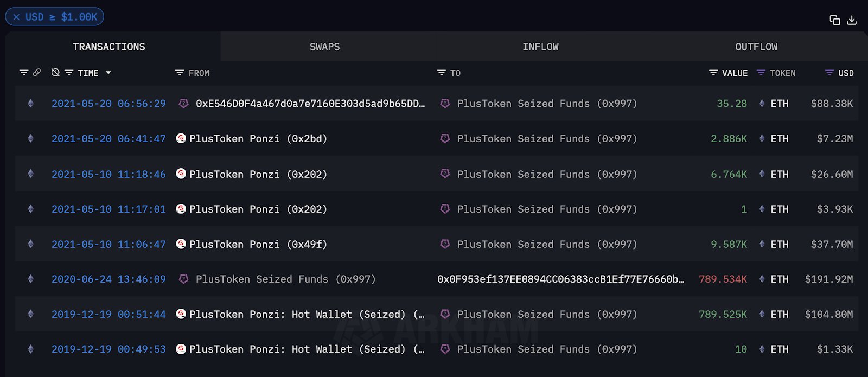Open transaction dated 2019-12-19 00:49:53
Viewport: 868px width, 377px height.
(108, 349)
